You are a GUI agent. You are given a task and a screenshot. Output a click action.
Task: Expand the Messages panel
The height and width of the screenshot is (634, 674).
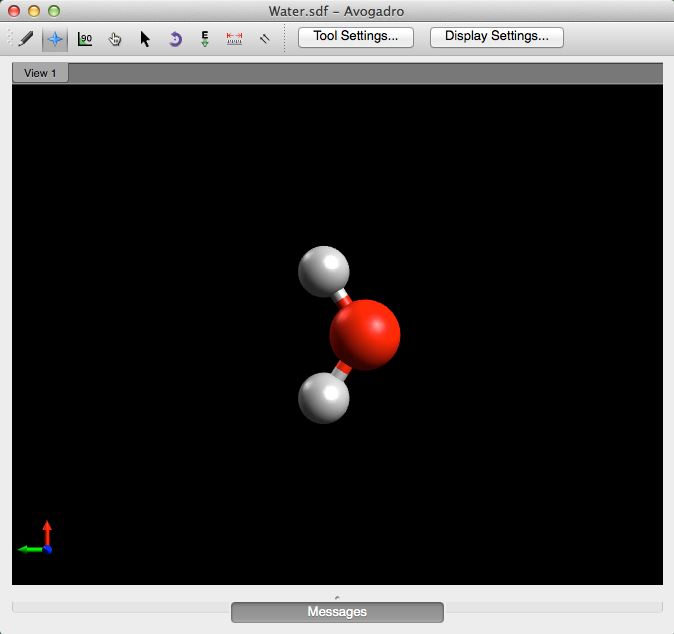[337, 612]
